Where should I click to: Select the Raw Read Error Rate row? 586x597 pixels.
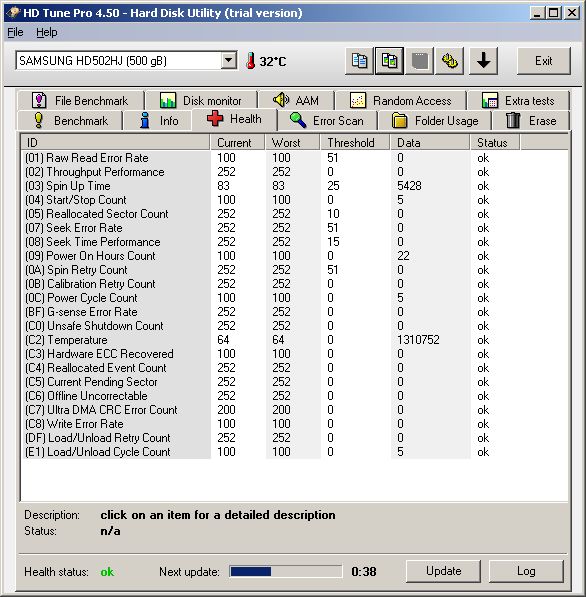pos(294,158)
